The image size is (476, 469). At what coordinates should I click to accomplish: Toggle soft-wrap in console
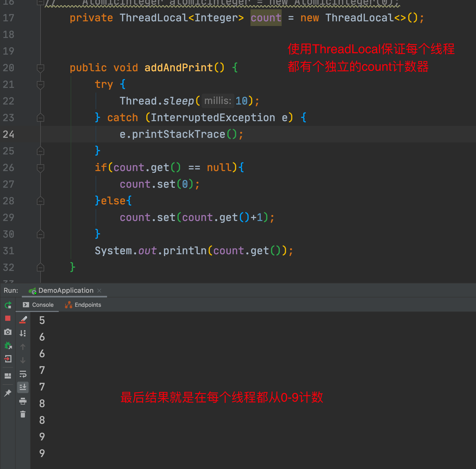pos(23,374)
